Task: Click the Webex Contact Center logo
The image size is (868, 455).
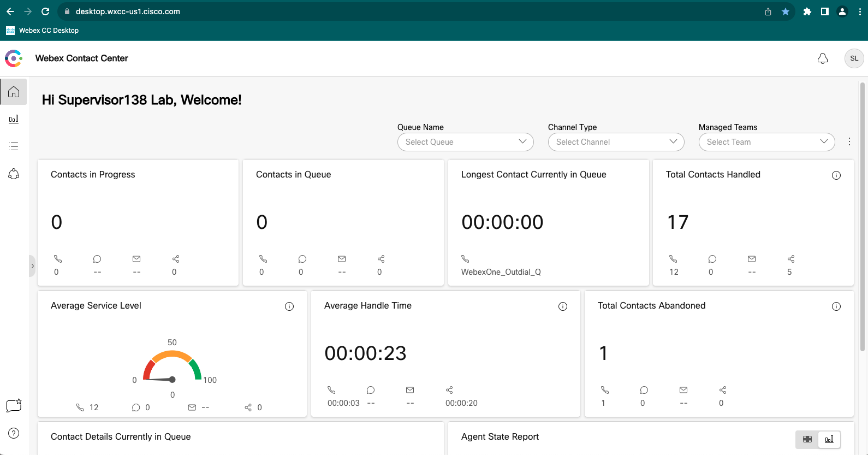Action: pos(14,58)
